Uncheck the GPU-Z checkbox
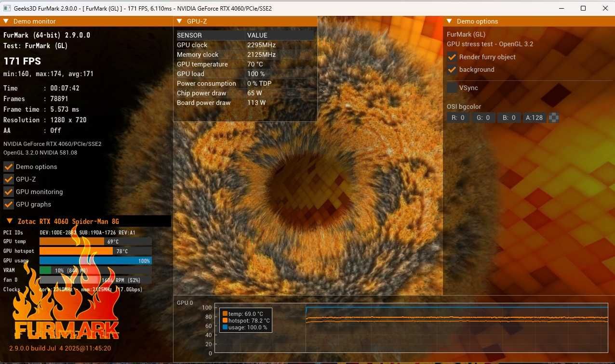 [9, 179]
